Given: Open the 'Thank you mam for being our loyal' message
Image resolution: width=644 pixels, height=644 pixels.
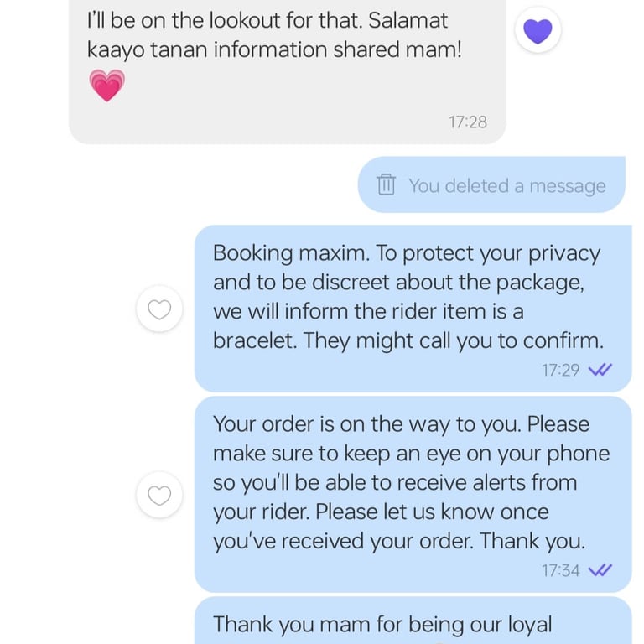Looking at the screenshot, I should click(x=382, y=624).
